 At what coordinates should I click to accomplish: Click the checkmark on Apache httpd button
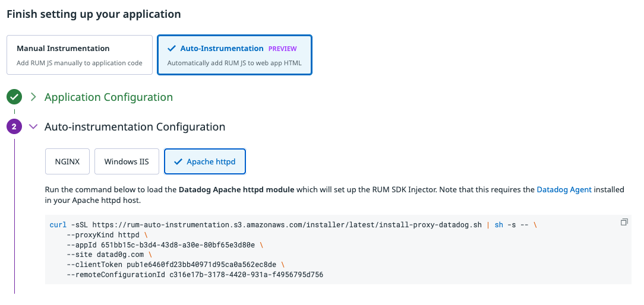click(178, 162)
